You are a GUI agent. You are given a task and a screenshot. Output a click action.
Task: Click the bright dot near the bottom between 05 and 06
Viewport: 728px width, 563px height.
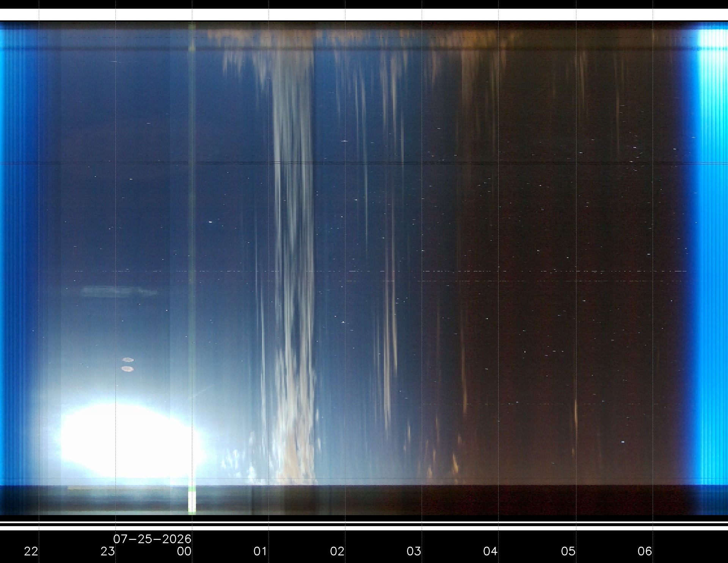tap(623, 442)
